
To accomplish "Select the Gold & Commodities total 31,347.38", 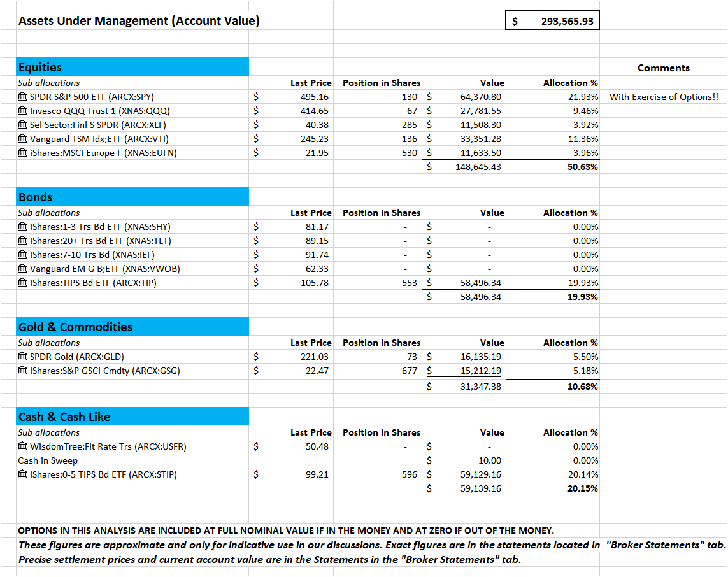I will [x=480, y=387].
